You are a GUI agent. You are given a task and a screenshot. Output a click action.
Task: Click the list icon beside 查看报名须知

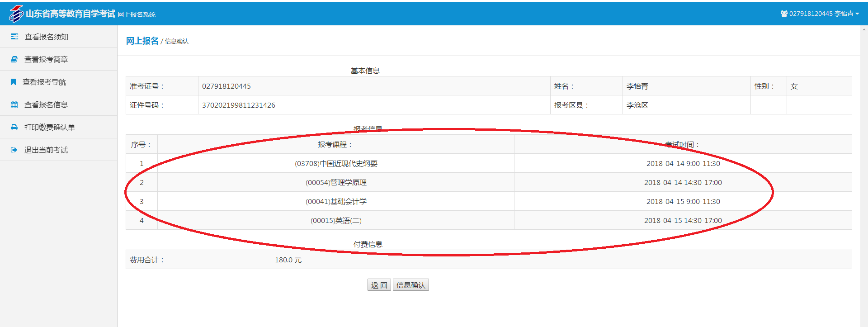tap(14, 37)
